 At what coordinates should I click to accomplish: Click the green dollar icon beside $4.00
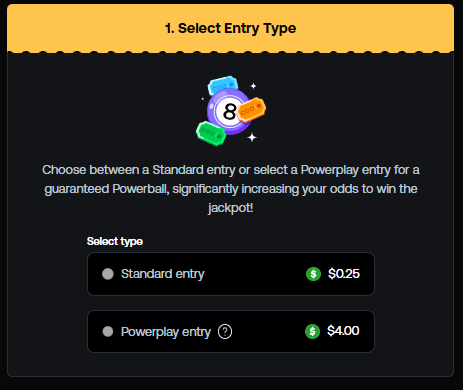tap(312, 332)
